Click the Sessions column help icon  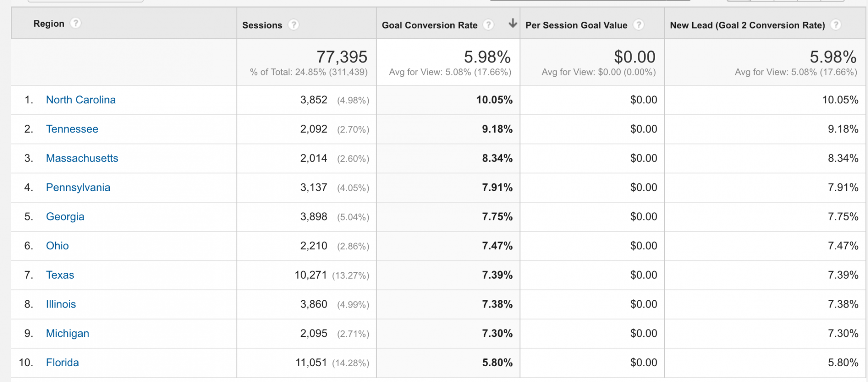pos(294,25)
